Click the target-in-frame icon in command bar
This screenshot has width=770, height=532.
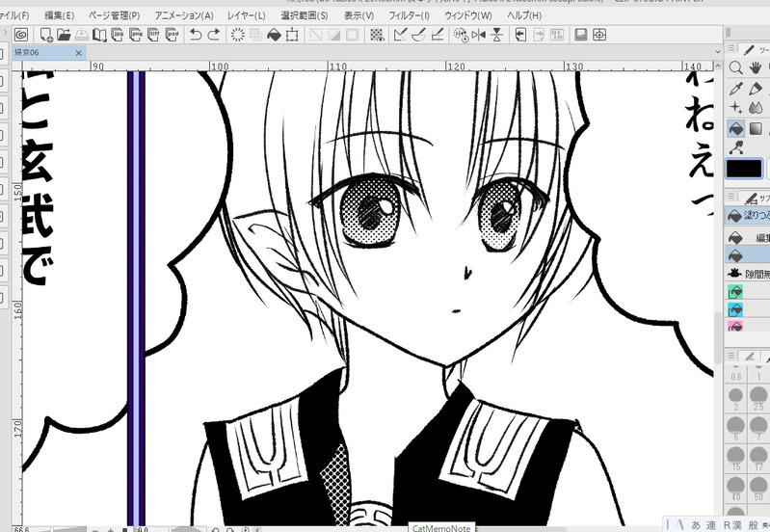[599, 35]
